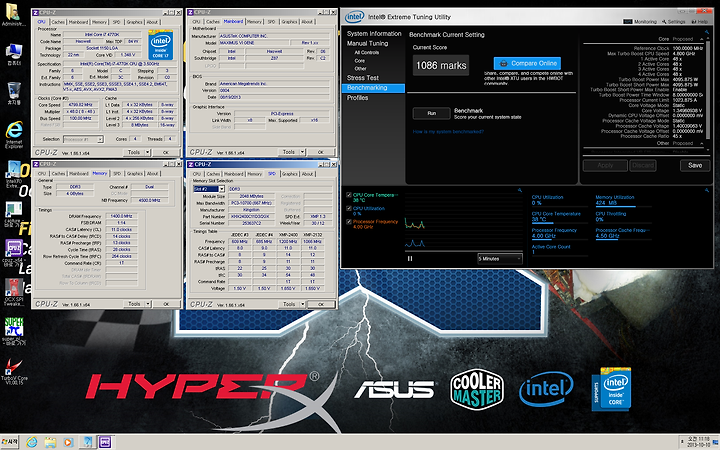Viewport: 720px width, 450px height.
Task: Open the OCX SPI Tweaker desktop icon
Action: click(x=14, y=292)
